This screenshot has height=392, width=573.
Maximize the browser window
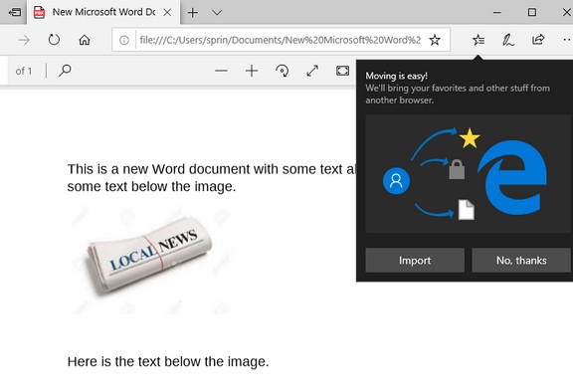coord(532,12)
